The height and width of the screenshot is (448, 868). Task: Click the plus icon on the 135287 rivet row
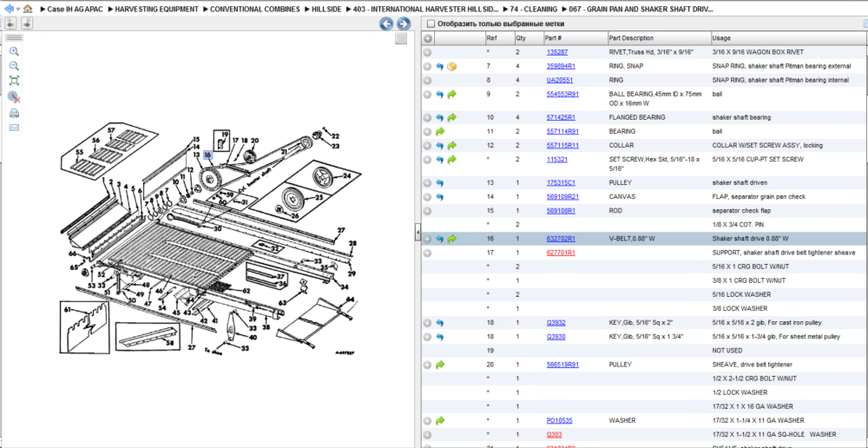[x=427, y=52]
